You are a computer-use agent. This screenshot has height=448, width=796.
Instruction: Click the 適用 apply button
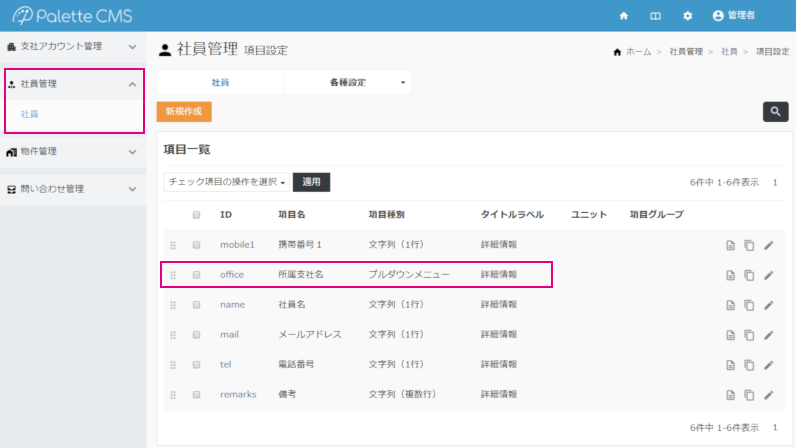point(312,182)
